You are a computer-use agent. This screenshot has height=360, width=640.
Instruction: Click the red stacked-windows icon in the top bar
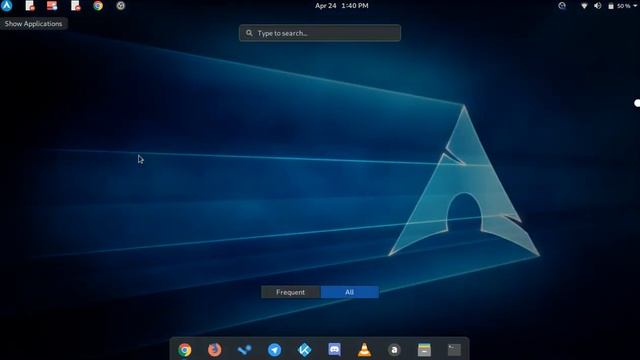point(52,6)
